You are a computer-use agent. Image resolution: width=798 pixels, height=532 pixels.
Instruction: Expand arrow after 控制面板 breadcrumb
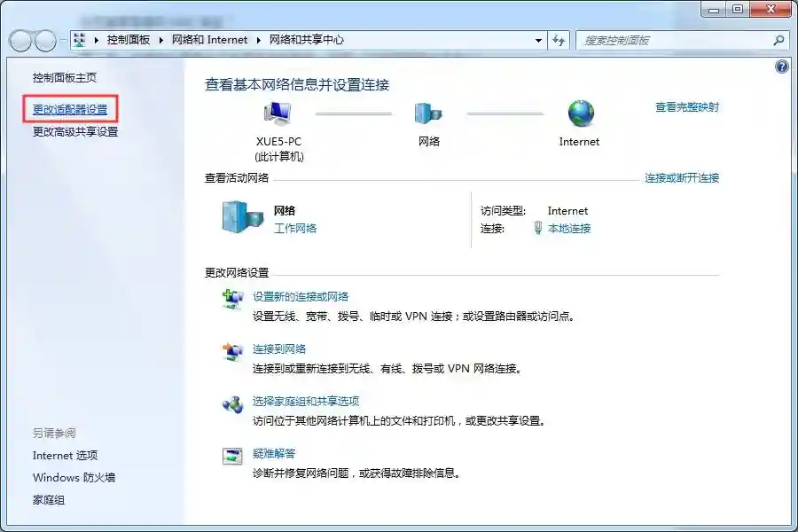[x=161, y=40]
